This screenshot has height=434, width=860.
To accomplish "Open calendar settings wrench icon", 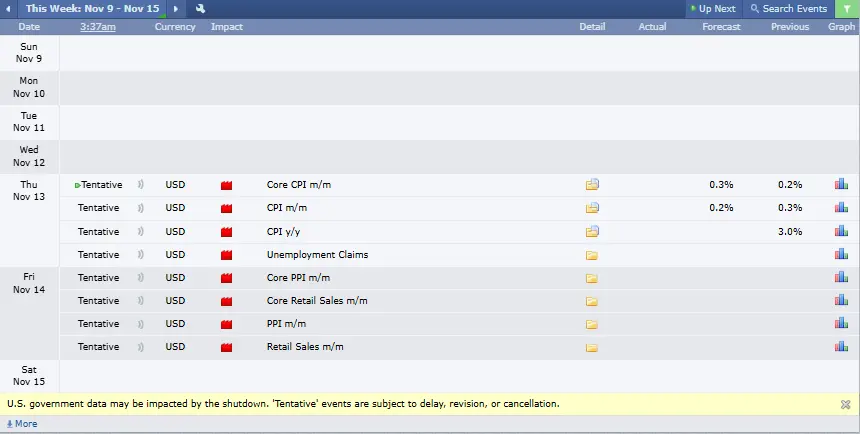I will pos(200,9).
